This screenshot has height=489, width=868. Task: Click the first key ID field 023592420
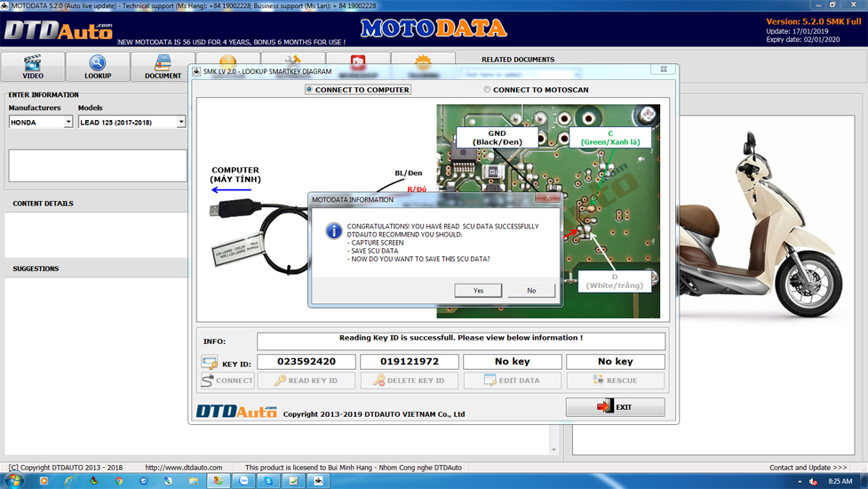[307, 362]
